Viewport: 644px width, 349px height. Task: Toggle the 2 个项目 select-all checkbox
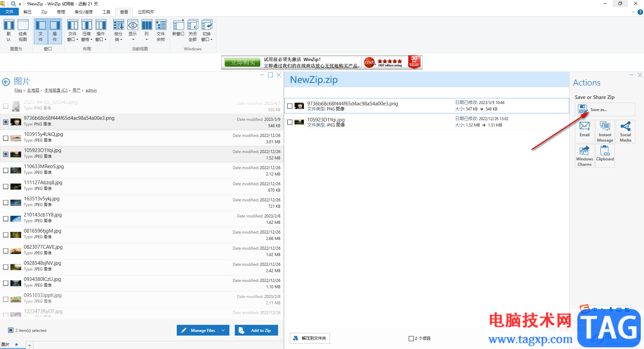(x=411, y=338)
